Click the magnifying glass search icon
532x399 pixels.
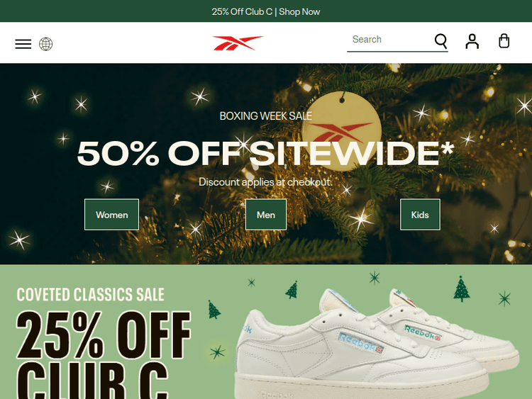tap(440, 41)
